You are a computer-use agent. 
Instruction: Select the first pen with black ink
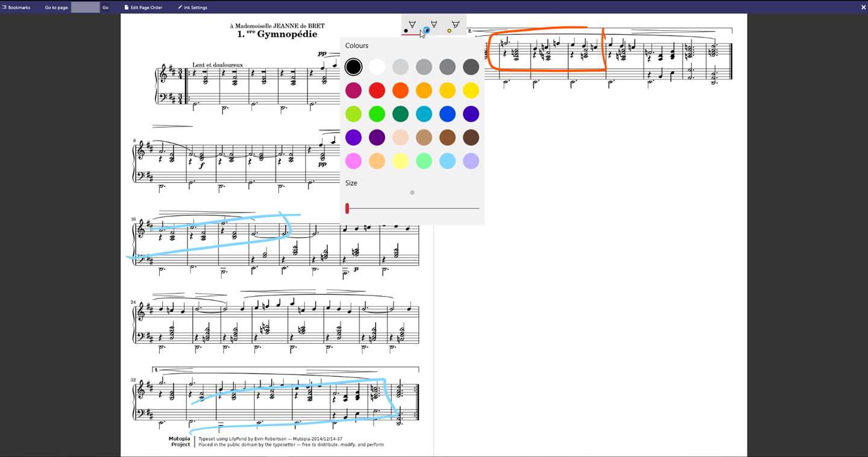[x=412, y=26]
